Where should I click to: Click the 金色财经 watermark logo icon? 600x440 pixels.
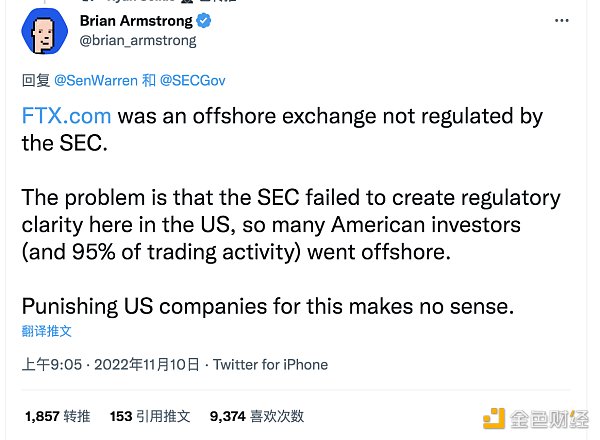pyautogui.click(x=494, y=419)
